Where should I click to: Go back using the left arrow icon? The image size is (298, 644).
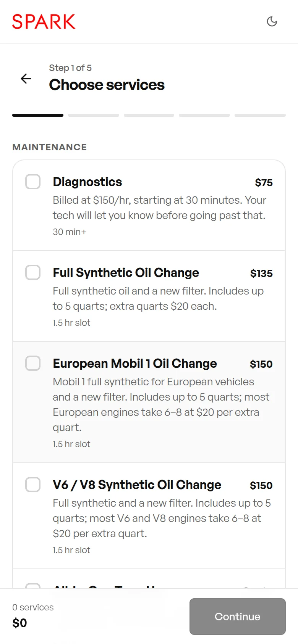tap(26, 79)
